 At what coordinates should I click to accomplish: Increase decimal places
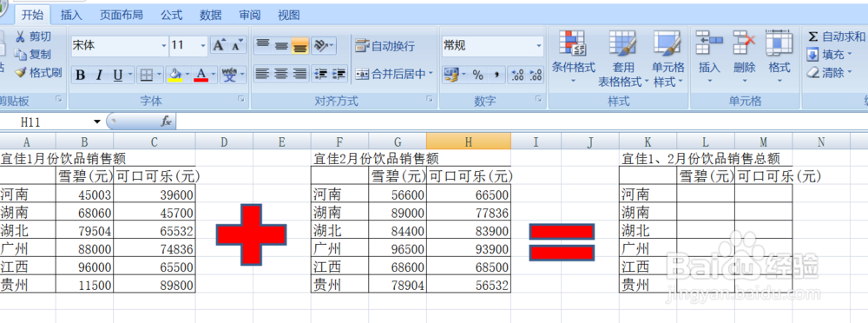(517, 75)
